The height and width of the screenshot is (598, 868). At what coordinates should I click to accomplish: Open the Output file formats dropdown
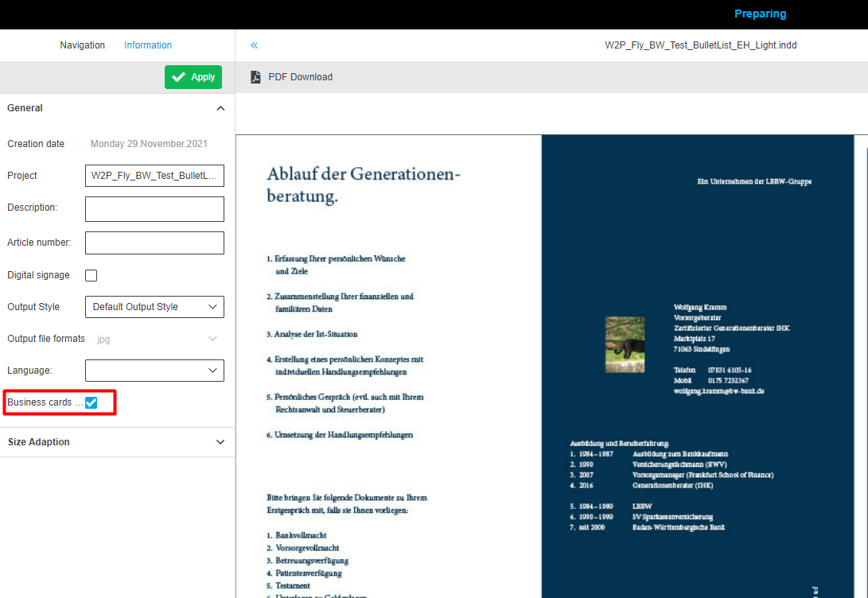click(154, 339)
